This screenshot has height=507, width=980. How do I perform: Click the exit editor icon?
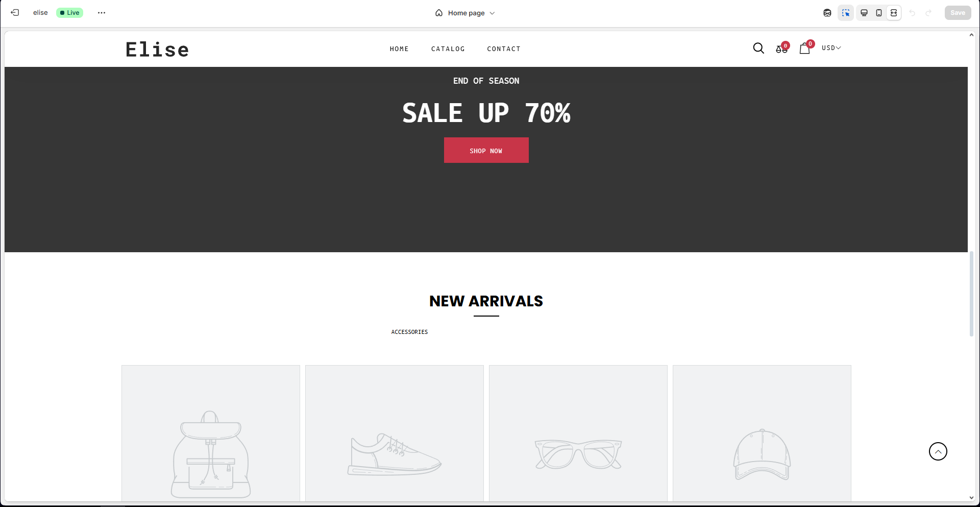click(x=15, y=13)
